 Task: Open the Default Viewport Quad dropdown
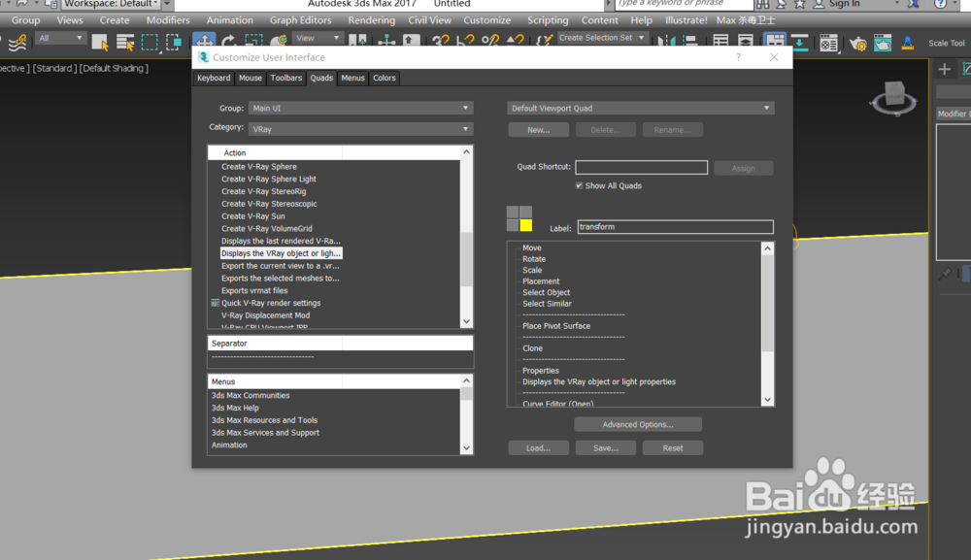(x=640, y=108)
